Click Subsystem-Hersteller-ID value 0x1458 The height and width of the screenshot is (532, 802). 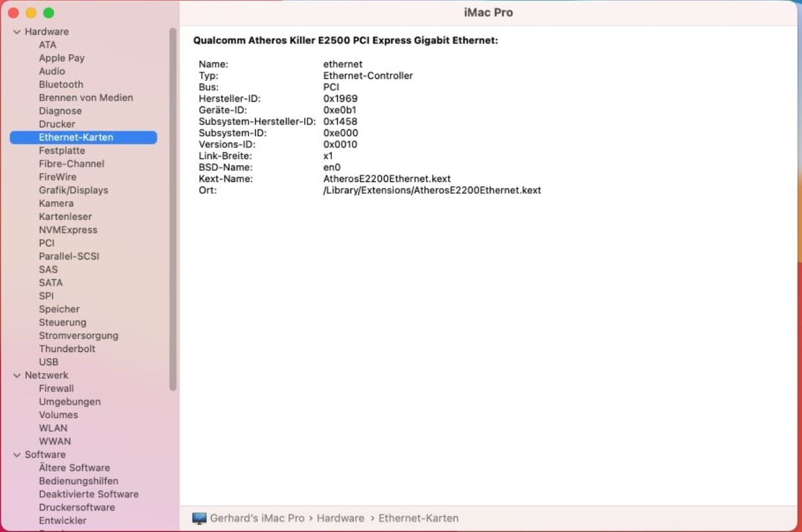click(341, 122)
